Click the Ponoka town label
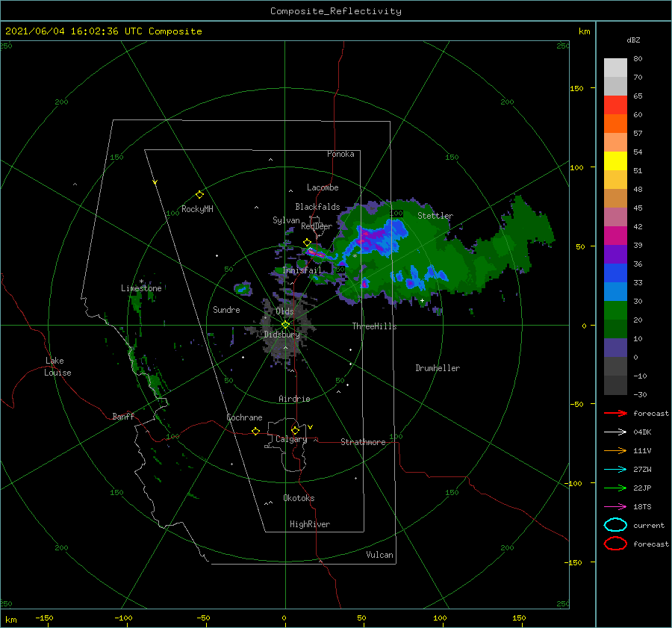The width and height of the screenshot is (672, 628). coord(340,154)
